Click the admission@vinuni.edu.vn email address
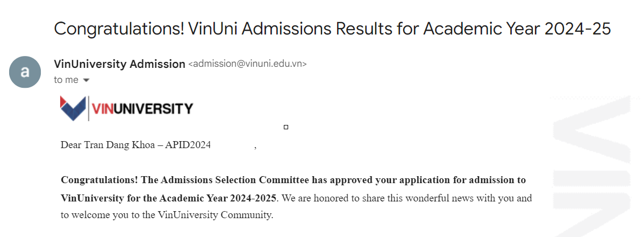 [247, 64]
